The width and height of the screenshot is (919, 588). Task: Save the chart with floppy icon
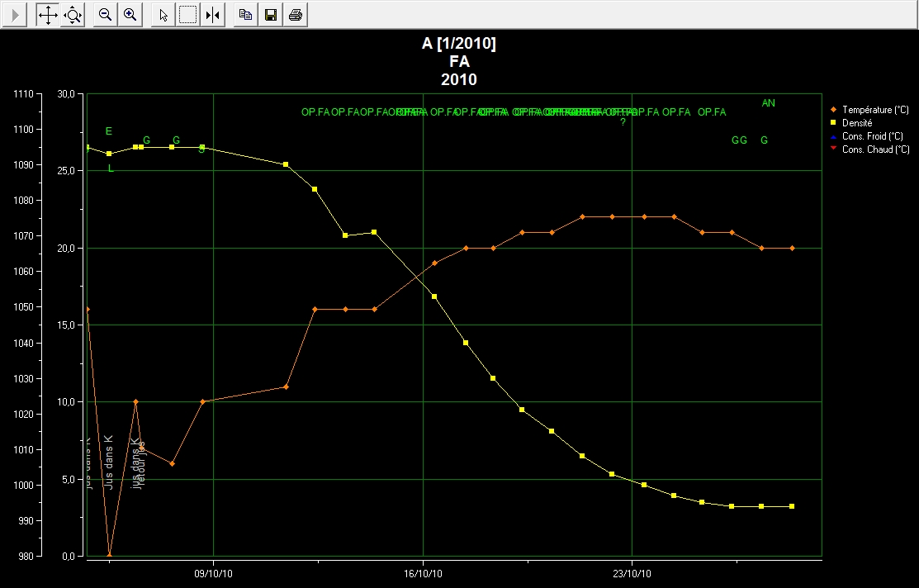coord(270,14)
